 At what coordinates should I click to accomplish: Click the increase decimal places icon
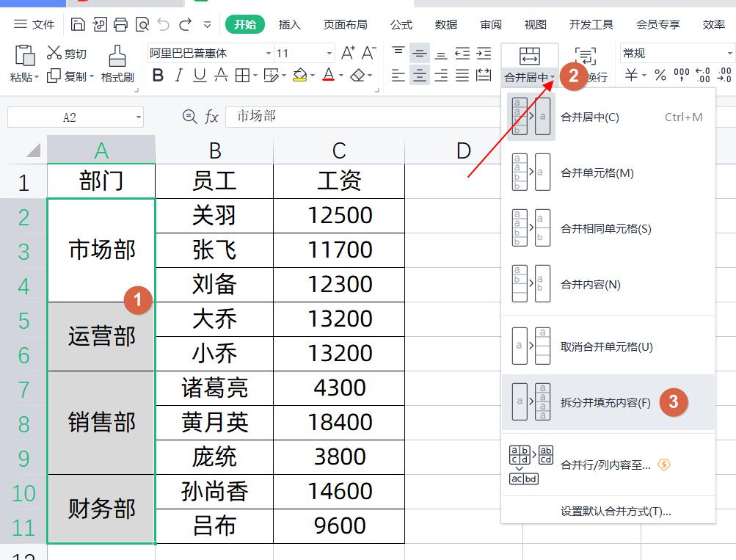click(x=702, y=74)
